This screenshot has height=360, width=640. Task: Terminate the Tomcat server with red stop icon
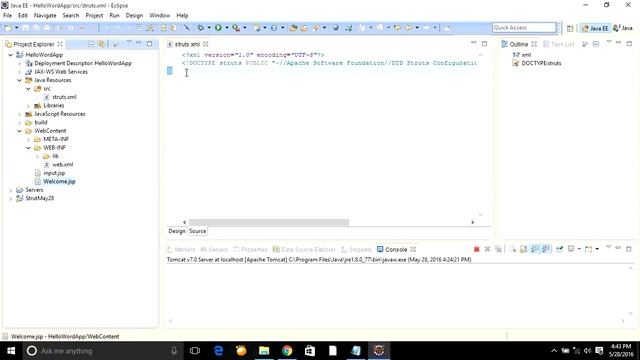pyautogui.click(x=476, y=249)
